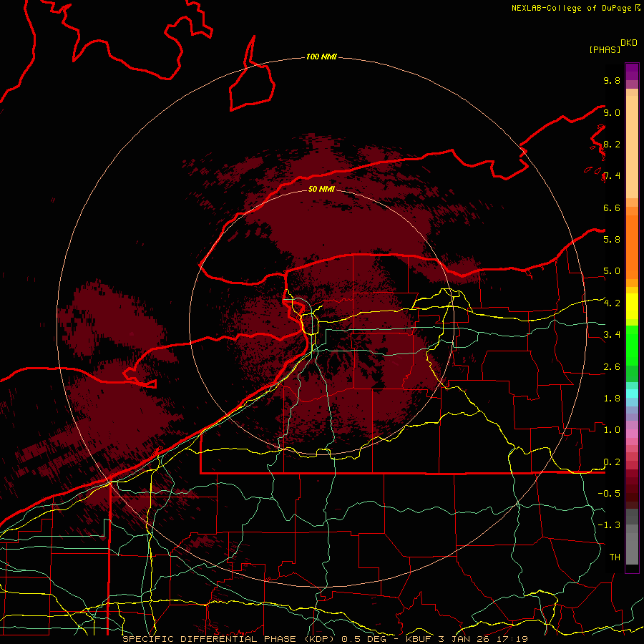Click the 5.0 color scale value

pyautogui.click(x=612, y=271)
